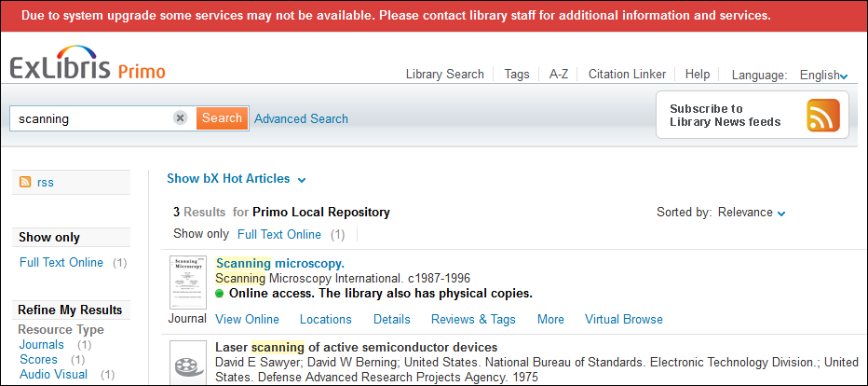Click the orange RSS feed icon in Subscribe box
The image size is (868, 386).
point(822,115)
